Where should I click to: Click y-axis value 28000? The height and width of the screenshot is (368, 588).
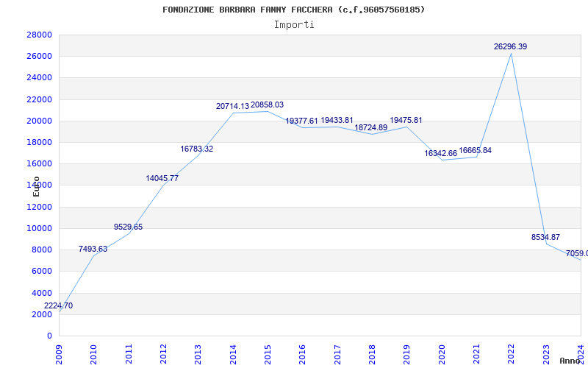click(40, 35)
